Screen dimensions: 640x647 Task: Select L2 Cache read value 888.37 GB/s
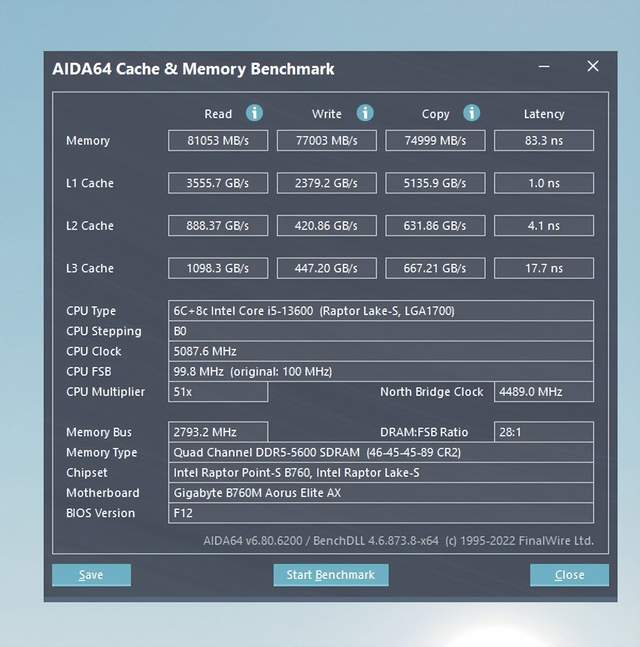click(218, 226)
